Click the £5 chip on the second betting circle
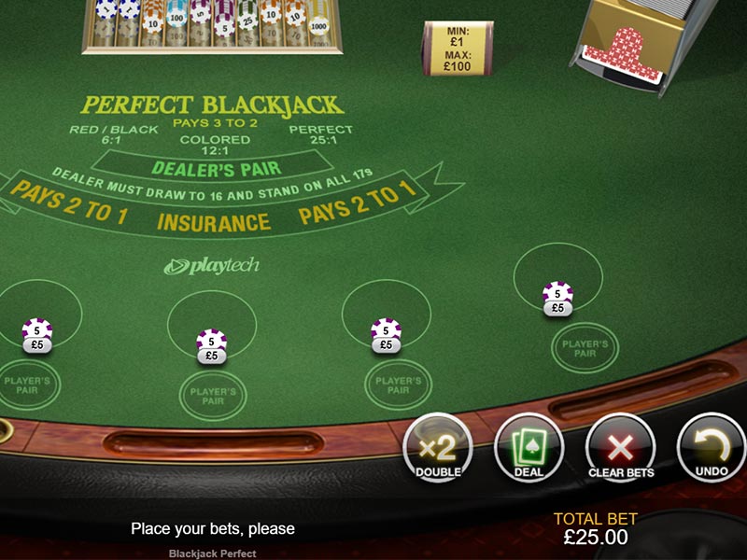 pyautogui.click(x=212, y=346)
